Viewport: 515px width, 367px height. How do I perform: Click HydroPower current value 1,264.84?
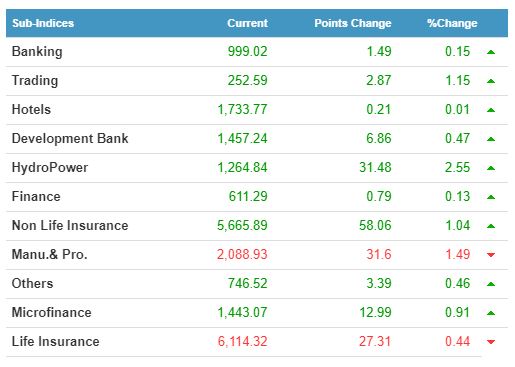242,168
